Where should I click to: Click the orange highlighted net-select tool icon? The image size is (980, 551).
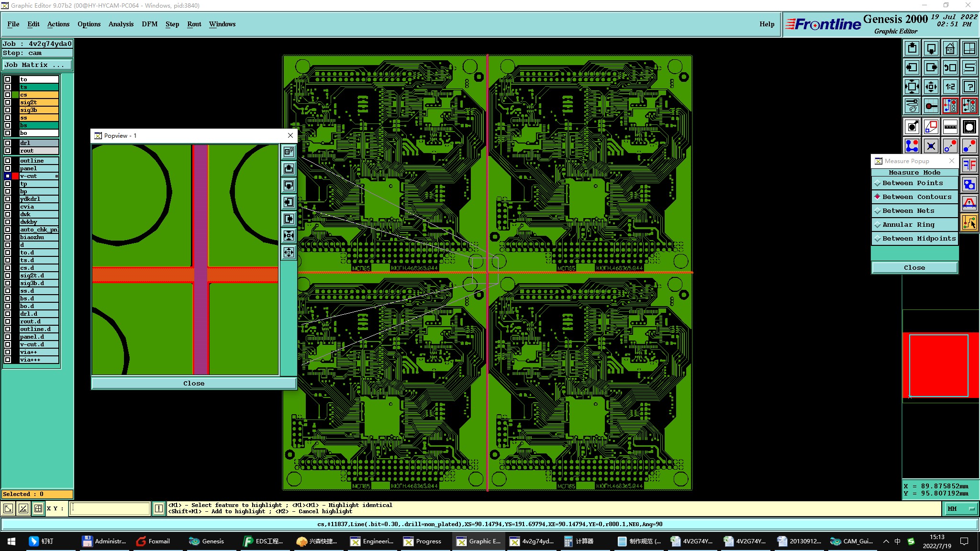[x=969, y=222]
